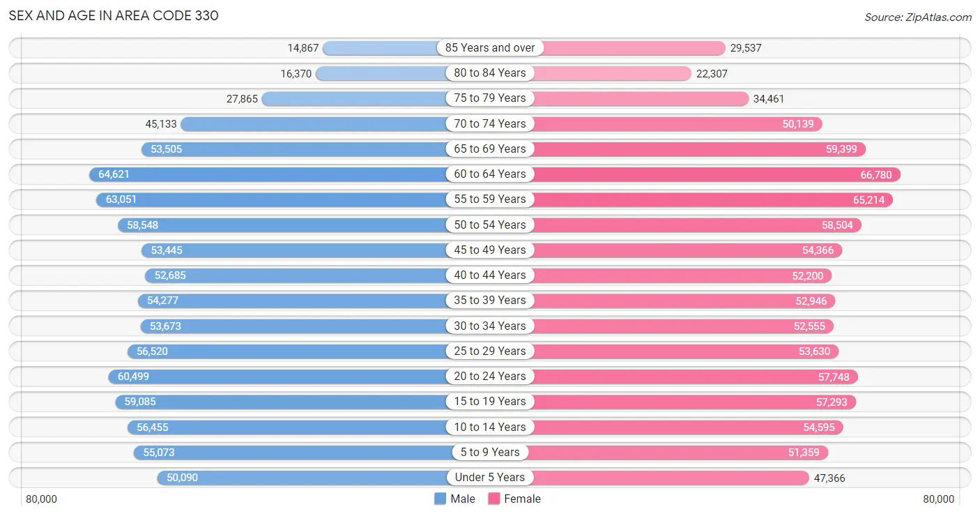The height and width of the screenshot is (516, 980).
Task: Select the Under 5 Years label
Action: pyautogui.click(x=490, y=478)
